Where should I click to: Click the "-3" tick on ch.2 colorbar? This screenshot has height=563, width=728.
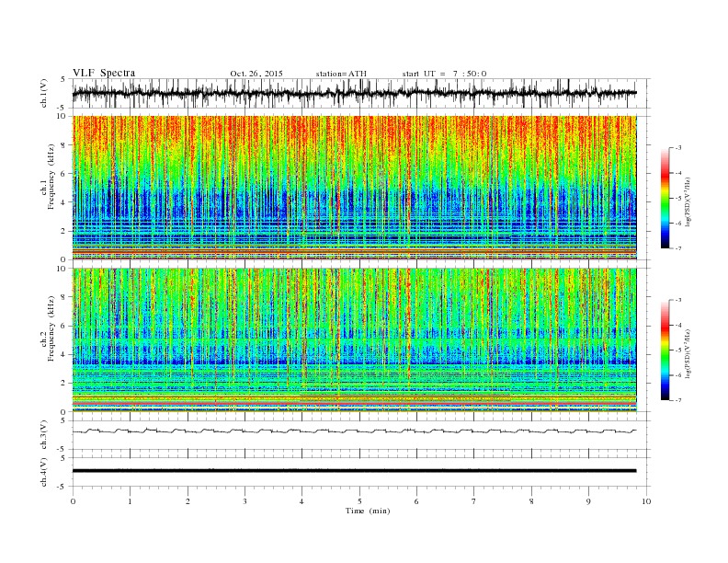(678, 300)
